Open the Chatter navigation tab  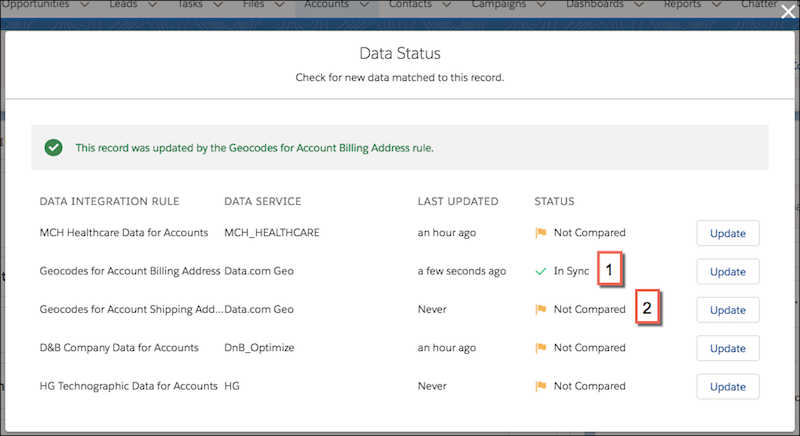(x=759, y=4)
